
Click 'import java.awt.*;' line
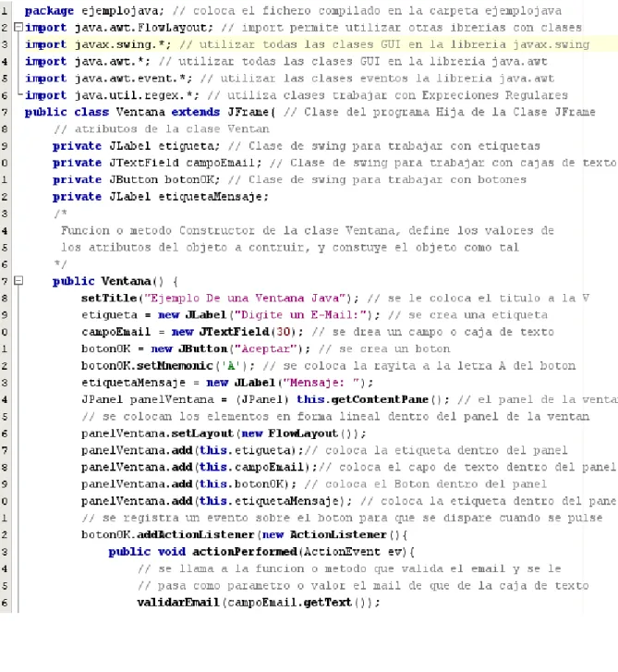(88, 61)
